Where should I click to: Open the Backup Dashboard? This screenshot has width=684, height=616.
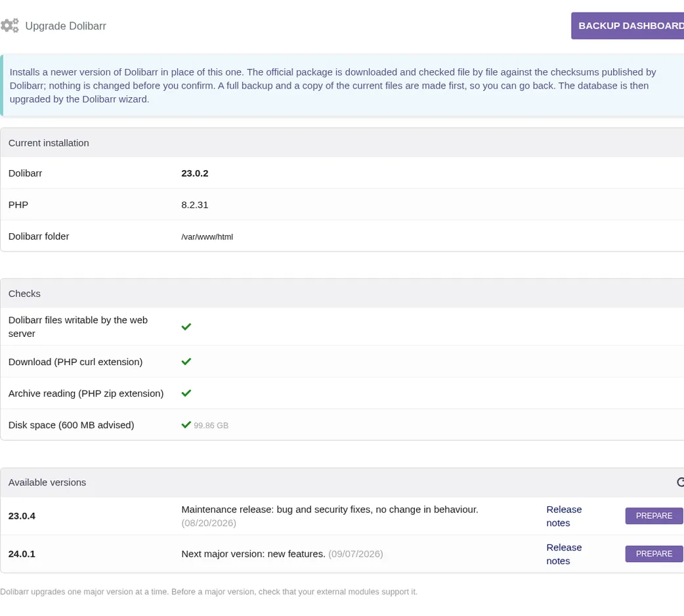coord(628,26)
